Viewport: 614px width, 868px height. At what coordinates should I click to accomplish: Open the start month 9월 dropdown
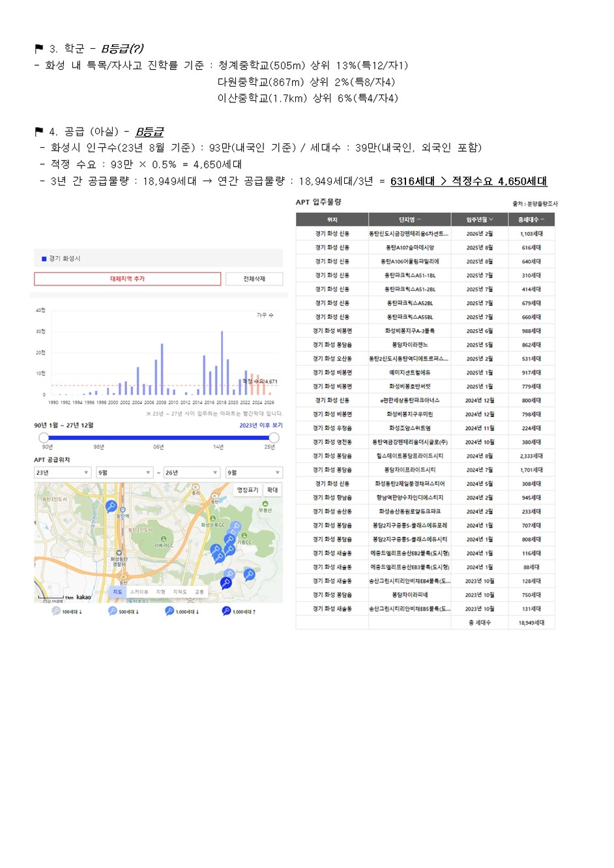coord(124,472)
